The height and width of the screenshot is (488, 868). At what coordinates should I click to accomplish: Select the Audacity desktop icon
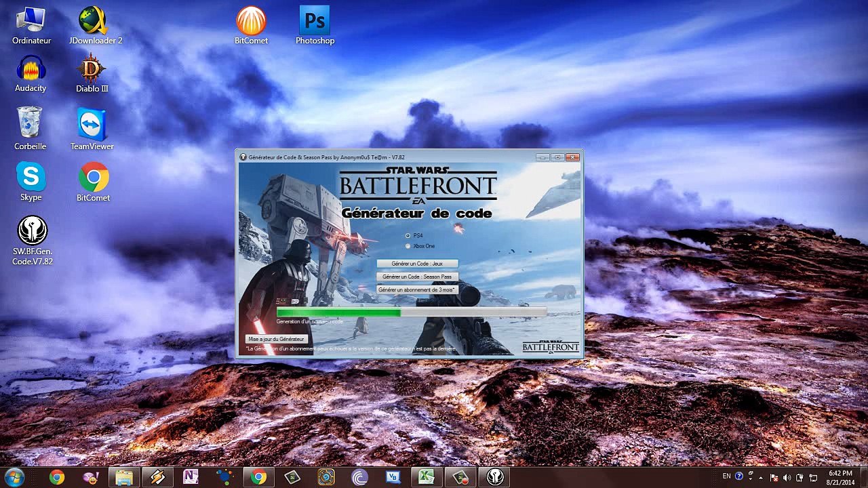tap(31, 75)
